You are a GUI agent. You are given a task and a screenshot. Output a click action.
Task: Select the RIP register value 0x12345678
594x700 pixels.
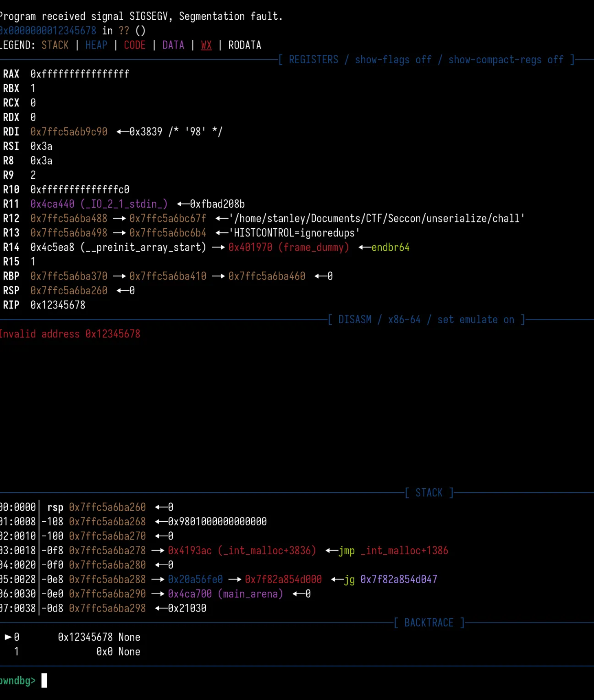(58, 305)
